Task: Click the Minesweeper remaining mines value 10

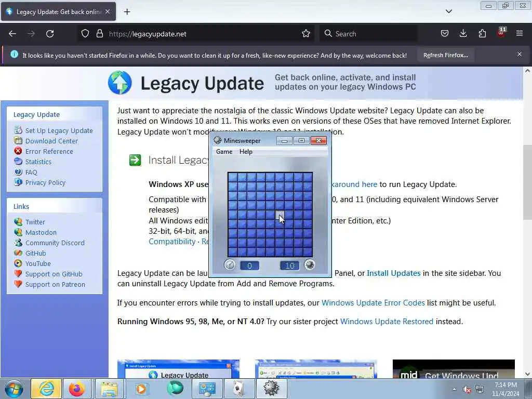Action: pyautogui.click(x=290, y=265)
